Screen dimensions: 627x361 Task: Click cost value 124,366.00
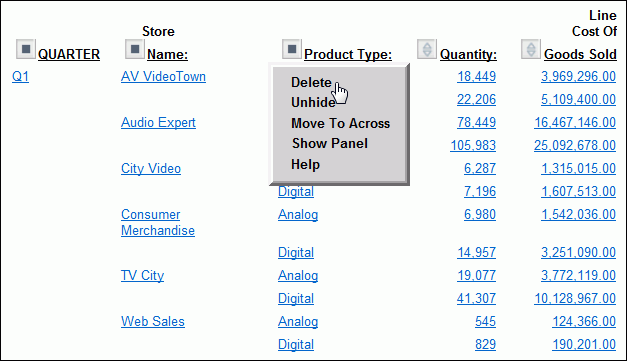(x=584, y=321)
